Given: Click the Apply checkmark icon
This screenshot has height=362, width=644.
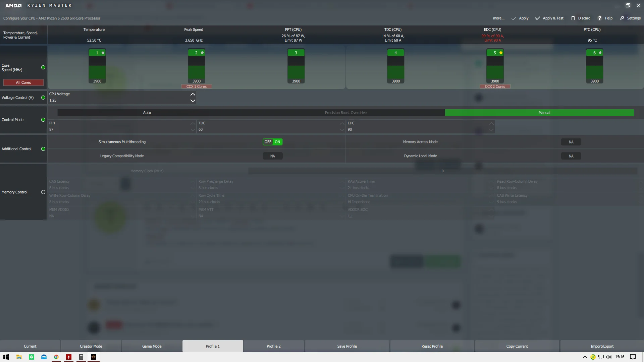Looking at the screenshot, I should point(514,18).
